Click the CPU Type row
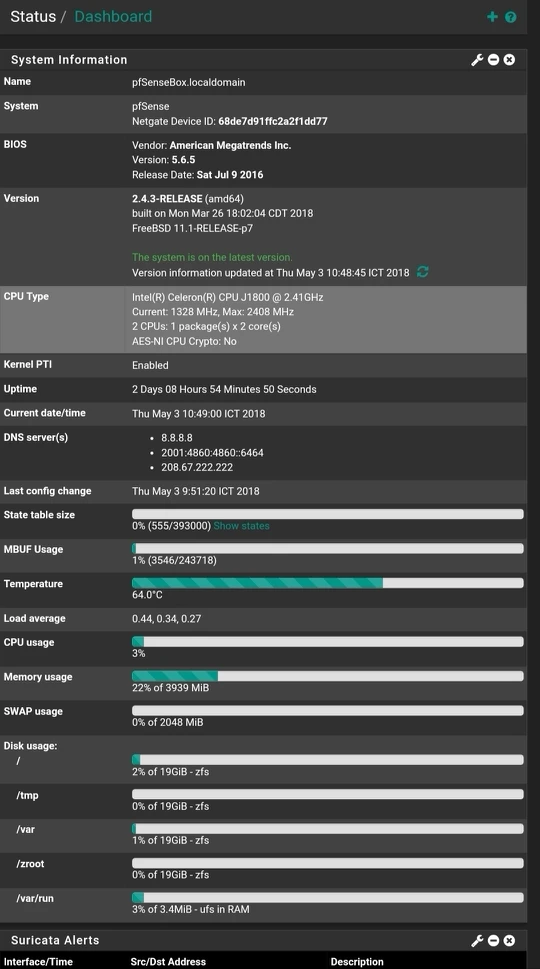This screenshot has height=969, width=540. (263, 319)
